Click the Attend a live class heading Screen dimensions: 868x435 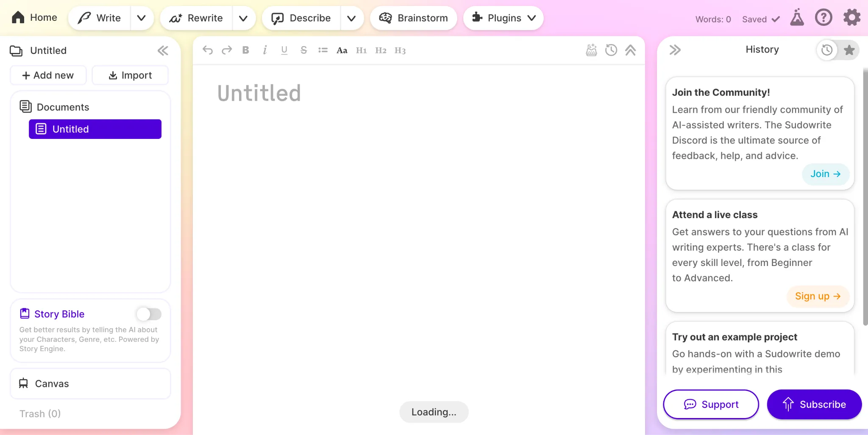(715, 215)
